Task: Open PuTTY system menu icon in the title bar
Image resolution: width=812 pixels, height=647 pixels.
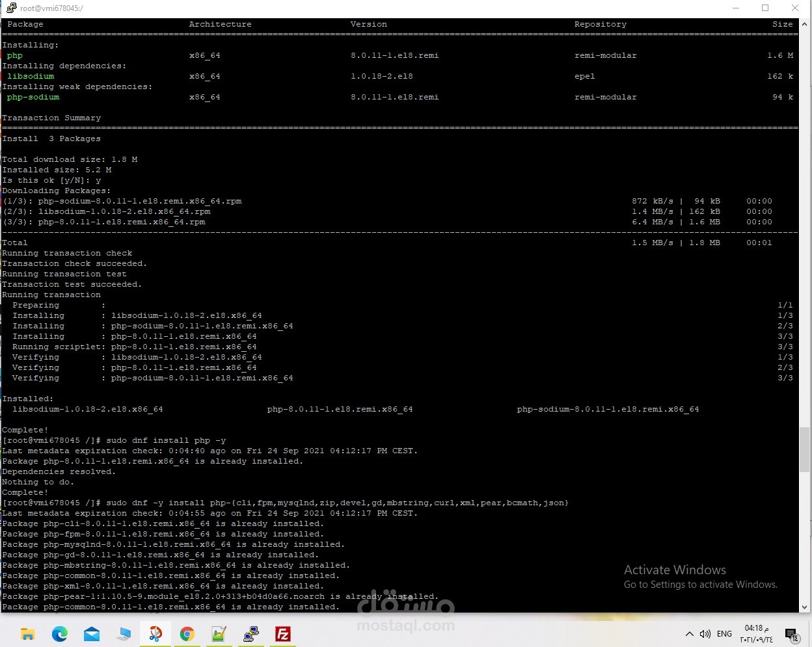Action: point(10,8)
